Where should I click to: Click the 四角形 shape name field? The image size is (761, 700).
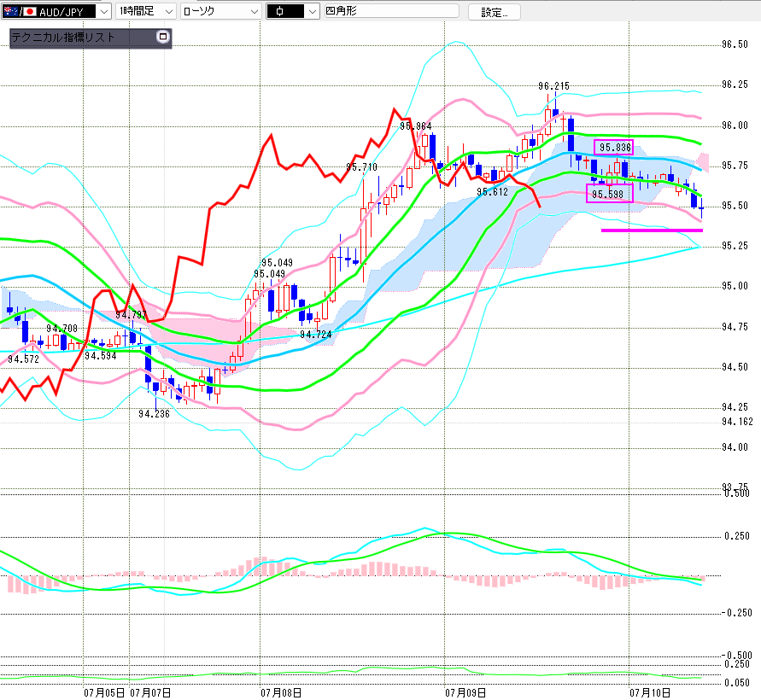pyautogui.click(x=391, y=11)
